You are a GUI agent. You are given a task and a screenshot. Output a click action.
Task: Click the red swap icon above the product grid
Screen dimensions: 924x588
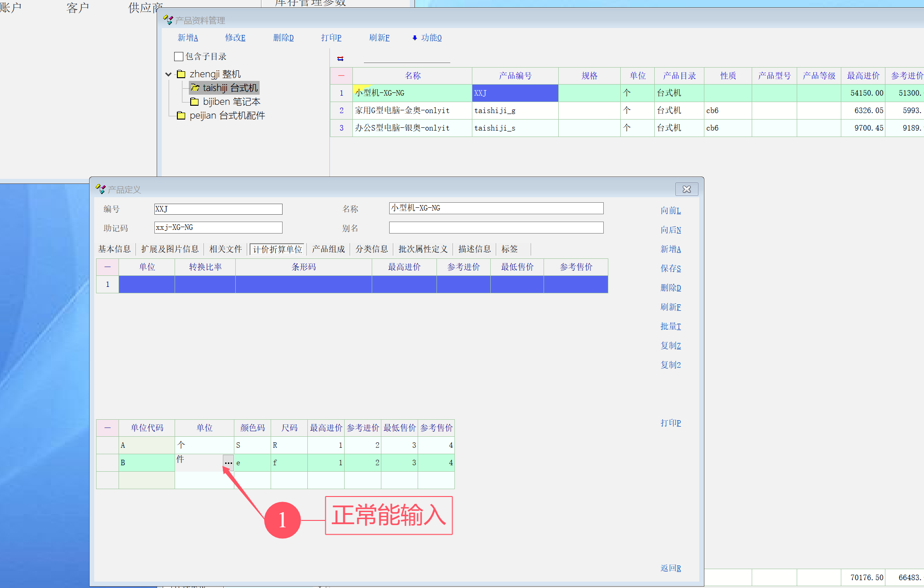pyautogui.click(x=340, y=58)
